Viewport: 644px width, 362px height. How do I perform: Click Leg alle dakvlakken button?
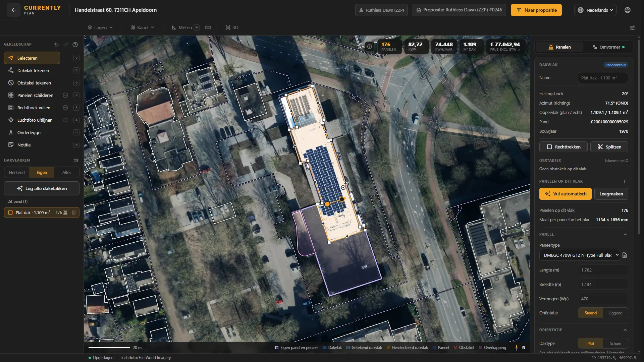42,188
